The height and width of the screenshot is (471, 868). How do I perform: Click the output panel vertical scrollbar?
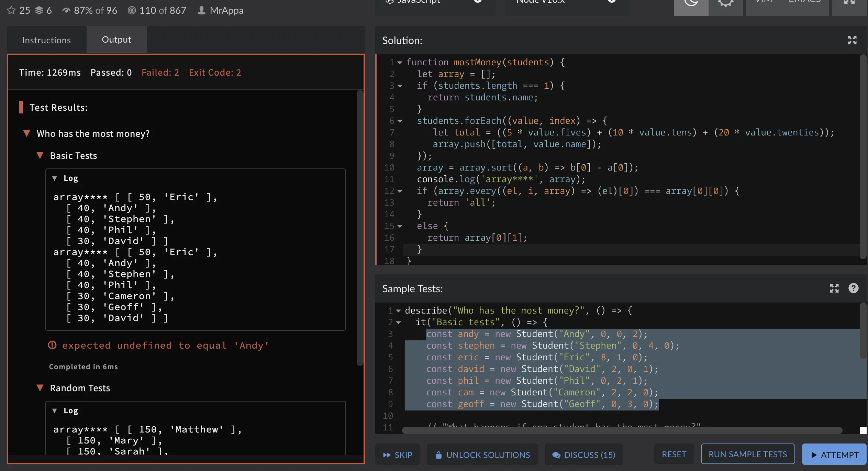pos(359,227)
